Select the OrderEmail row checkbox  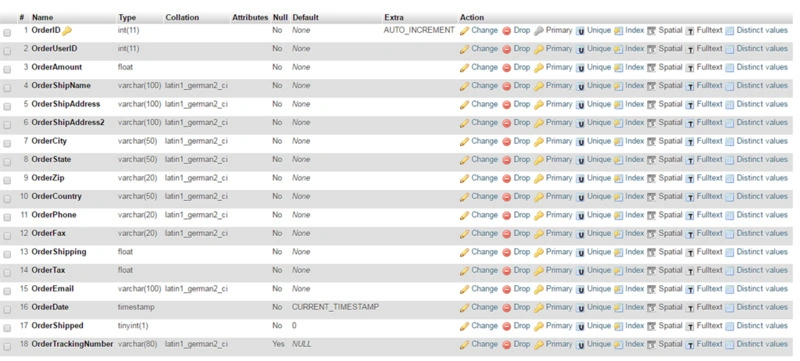click(7, 291)
